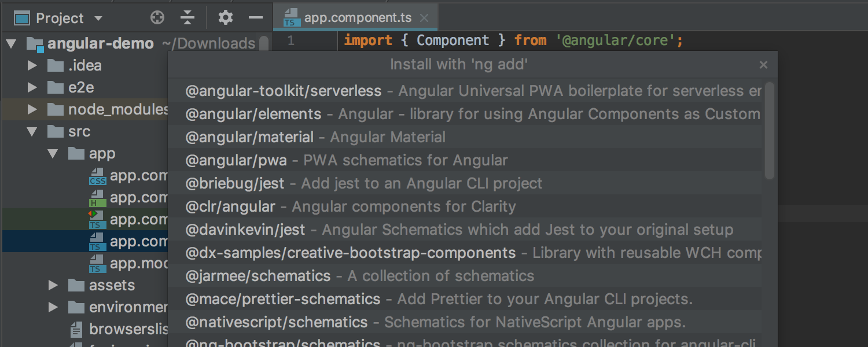
Task: Open Project view selector dropdown arrow
Action: pyautogui.click(x=98, y=19)
